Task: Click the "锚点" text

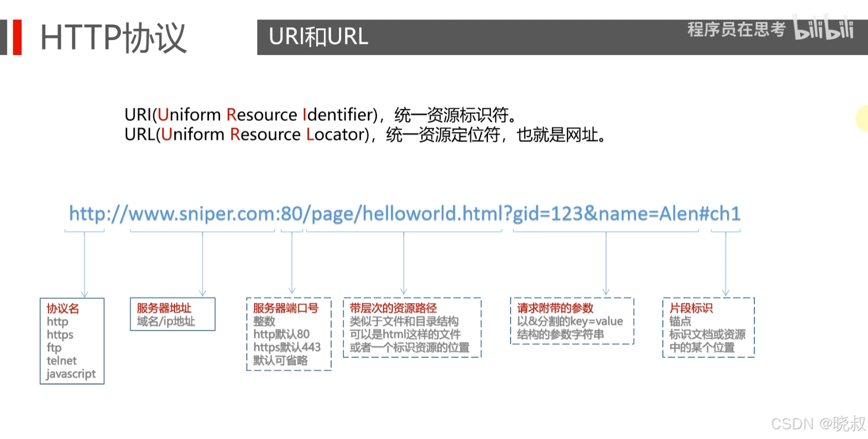Action: pyautogui.click(x=680, y=321)
